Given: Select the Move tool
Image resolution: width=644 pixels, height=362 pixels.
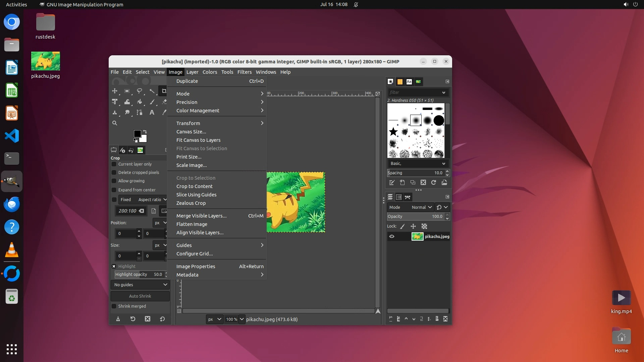Looking at the screenshot, I should (x=115, y=91).
